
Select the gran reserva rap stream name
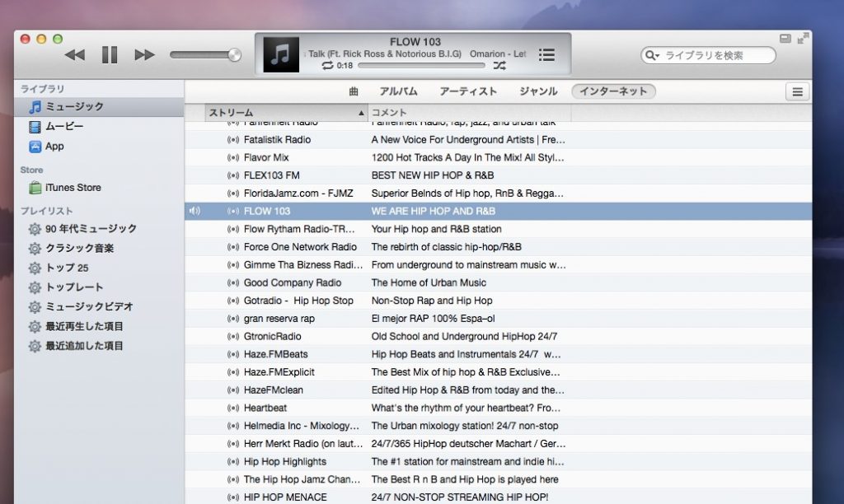coord(279,319)
